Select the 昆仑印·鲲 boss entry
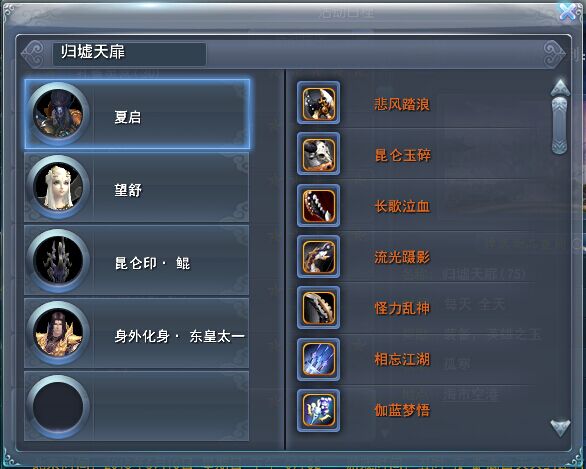This screenshot has height=469, width=586. point(136,260)
